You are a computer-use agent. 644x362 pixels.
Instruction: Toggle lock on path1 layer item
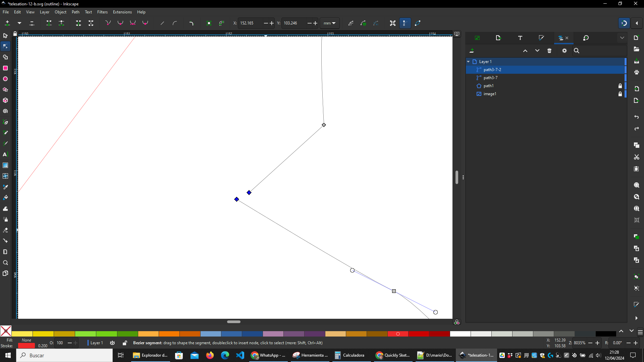[x=620, y=86]
